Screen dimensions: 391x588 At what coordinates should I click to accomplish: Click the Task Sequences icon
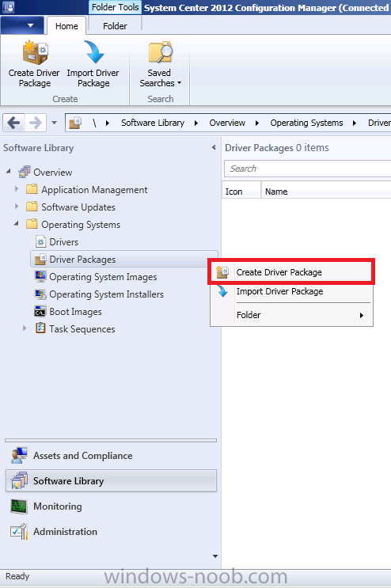40,328
